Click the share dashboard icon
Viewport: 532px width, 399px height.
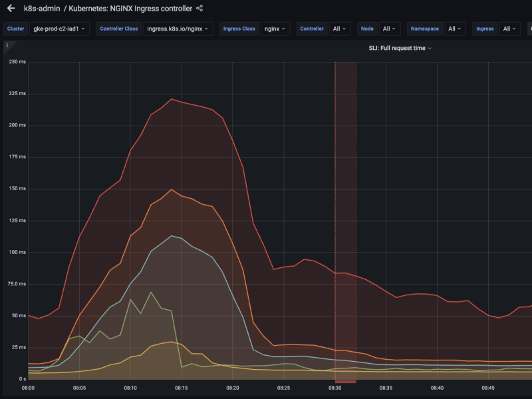point(199,9)
